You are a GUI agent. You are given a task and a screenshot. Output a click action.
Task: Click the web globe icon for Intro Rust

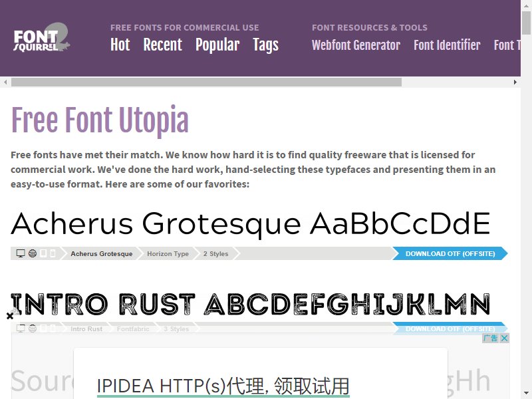(33, 329)
